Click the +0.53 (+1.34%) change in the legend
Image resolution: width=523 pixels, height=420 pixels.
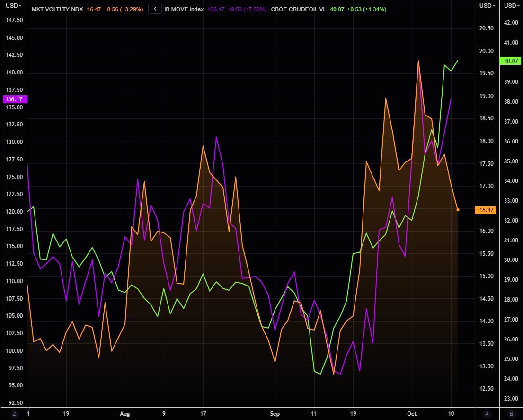[366, 9]
